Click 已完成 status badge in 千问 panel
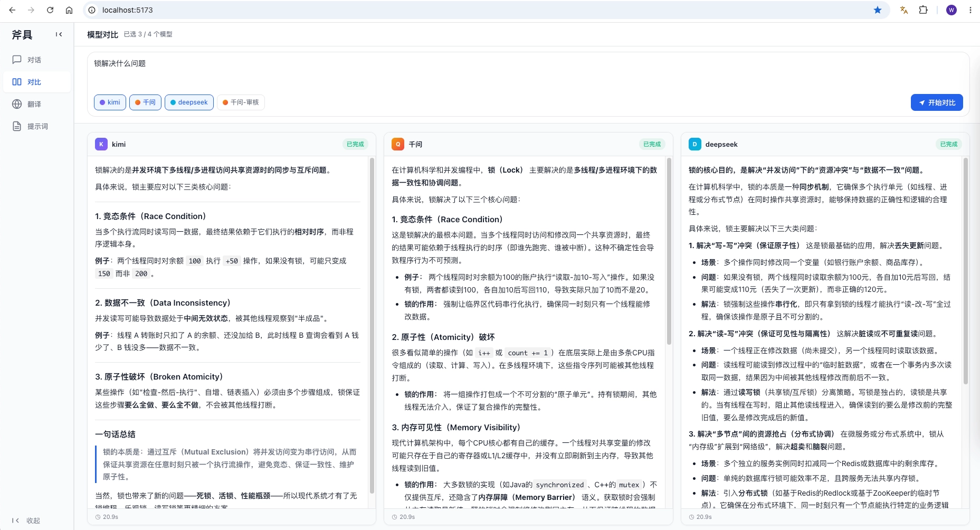The image size is (980, 530). coord(652,144)
